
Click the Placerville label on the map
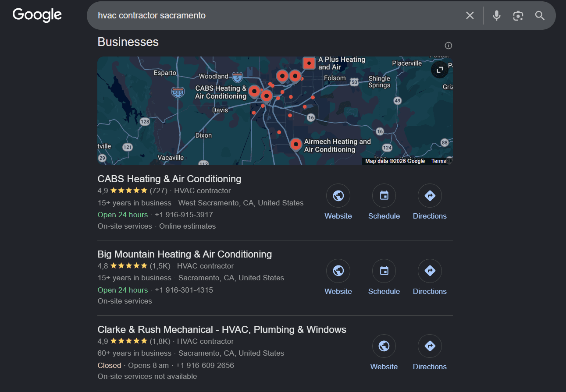407,63
